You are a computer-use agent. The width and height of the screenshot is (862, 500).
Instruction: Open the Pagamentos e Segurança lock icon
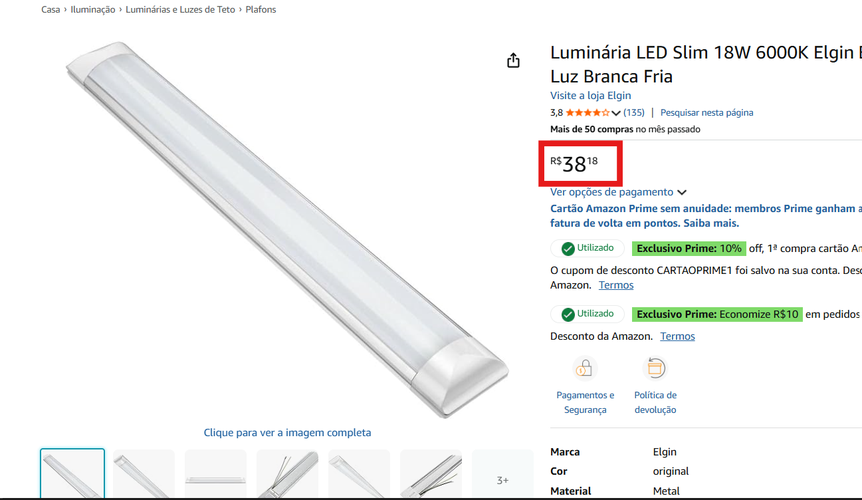click(x=584, y=368)
